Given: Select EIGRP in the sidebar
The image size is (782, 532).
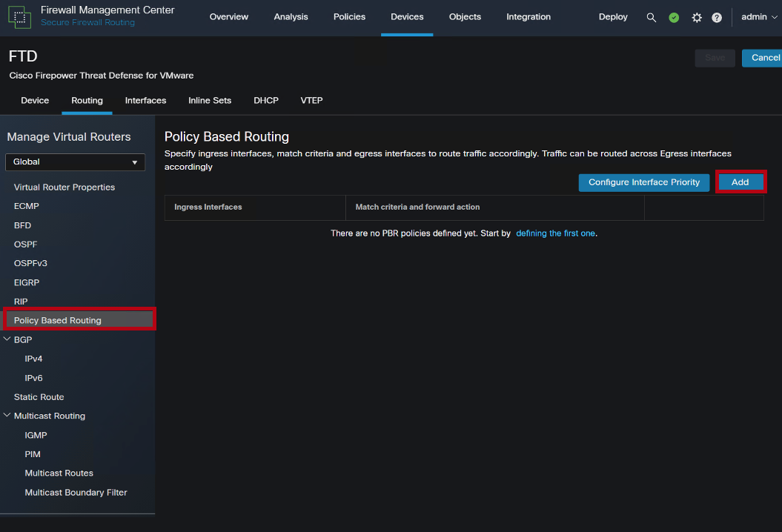Looking at the screenshot, I should coord(27,282).
